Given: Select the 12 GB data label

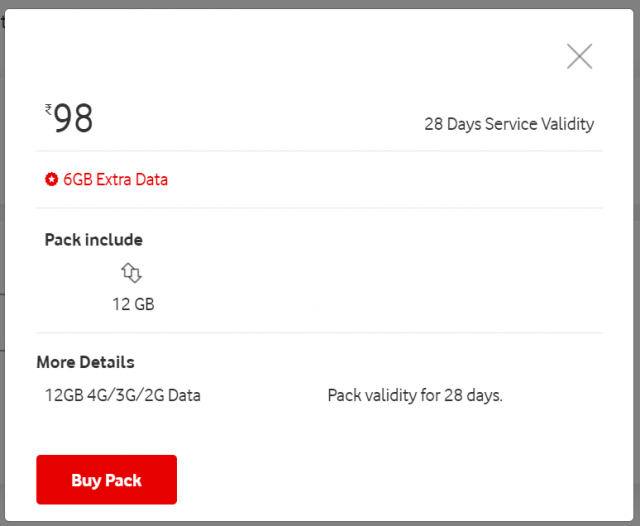Looking at the screenshot, I should (x=133, y=304).
